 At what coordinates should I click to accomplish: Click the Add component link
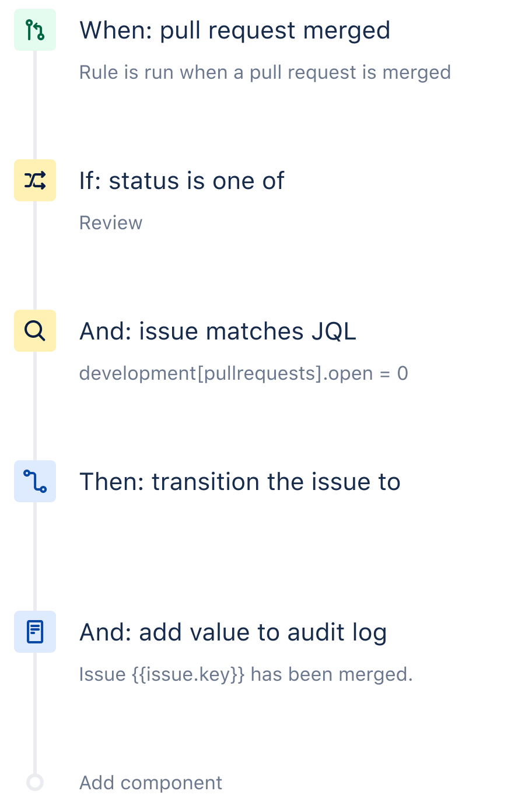coord(150,782)
